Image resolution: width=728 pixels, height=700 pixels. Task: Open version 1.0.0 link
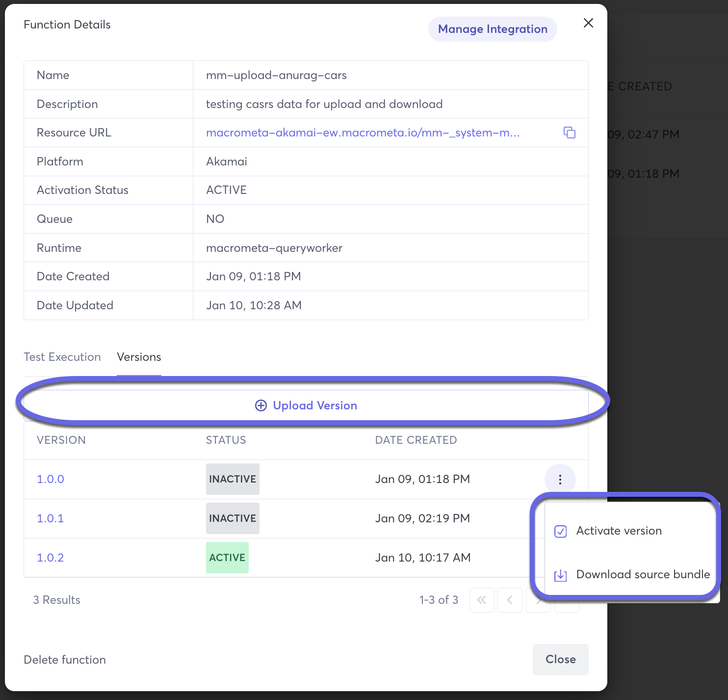(x=51, y=479)
